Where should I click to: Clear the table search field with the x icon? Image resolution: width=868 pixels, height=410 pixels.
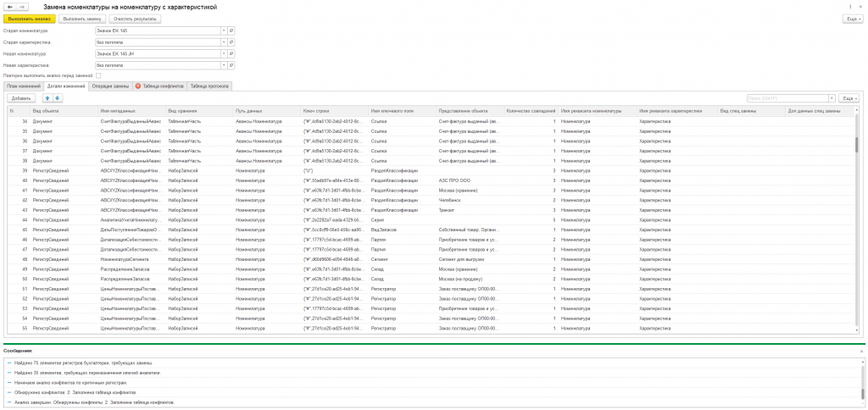click(832, 98)
